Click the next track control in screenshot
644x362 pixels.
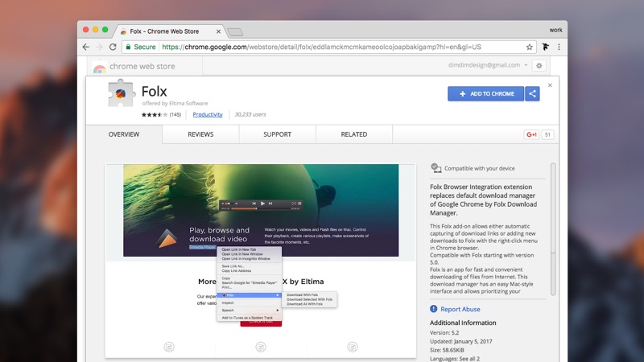tap(270, 204)
